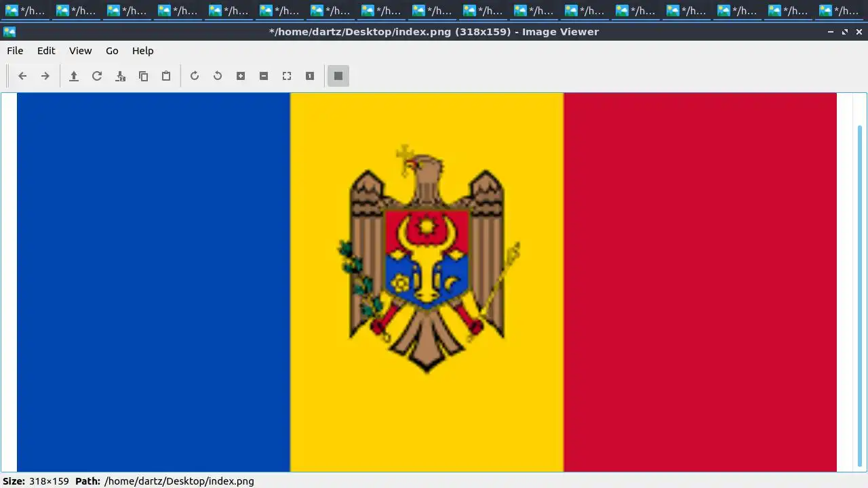Rotate the image counterclockwise

point(218,76)
